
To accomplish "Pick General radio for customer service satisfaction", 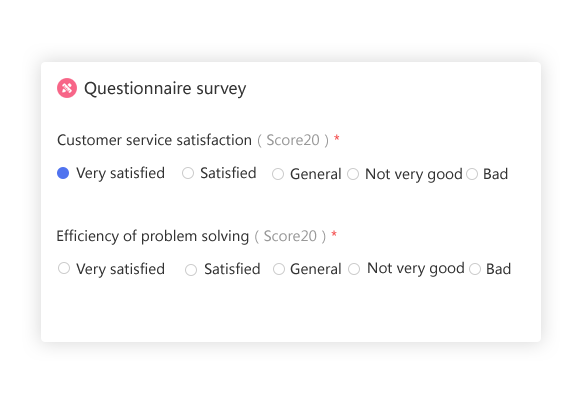I will pos(278,174).
